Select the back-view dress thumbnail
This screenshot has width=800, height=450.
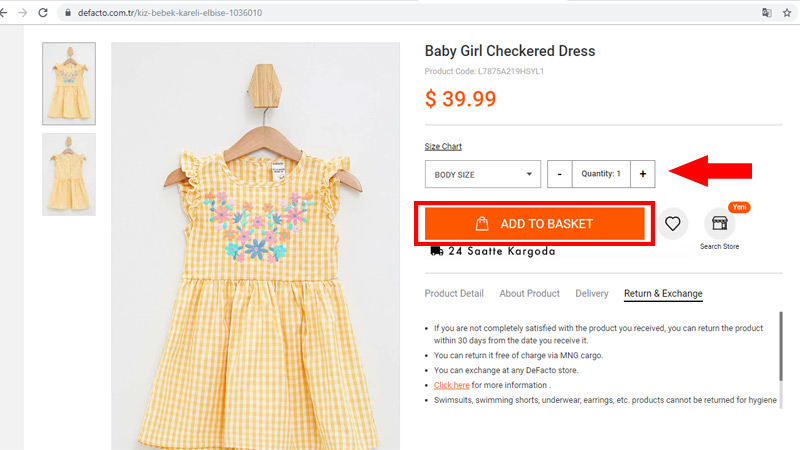pyautogui.click(x=69, y=174)
